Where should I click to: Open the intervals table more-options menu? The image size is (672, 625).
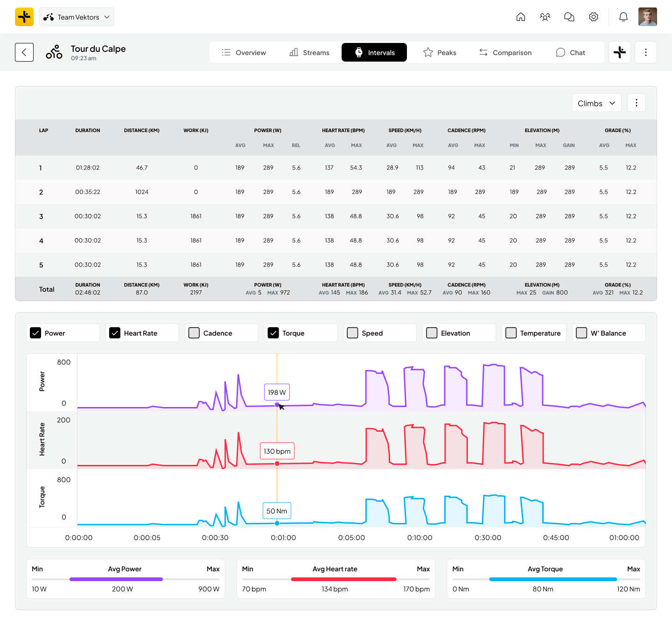point(637,103)
